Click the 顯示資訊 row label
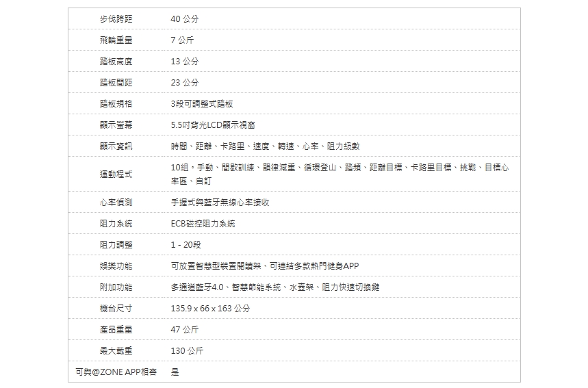This screenshot has width=588, height=388. pos(116,146)
